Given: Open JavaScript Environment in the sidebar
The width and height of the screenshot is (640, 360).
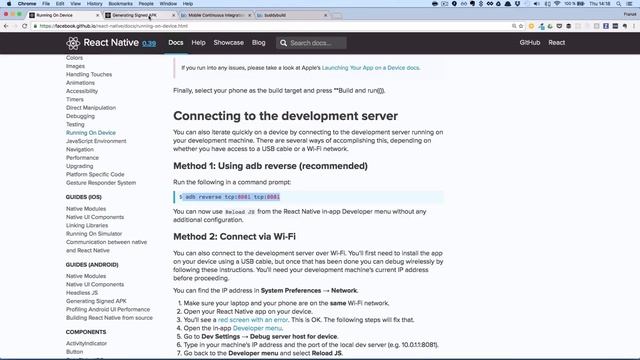Looking at the screenshot, I should tap(96, 141).
